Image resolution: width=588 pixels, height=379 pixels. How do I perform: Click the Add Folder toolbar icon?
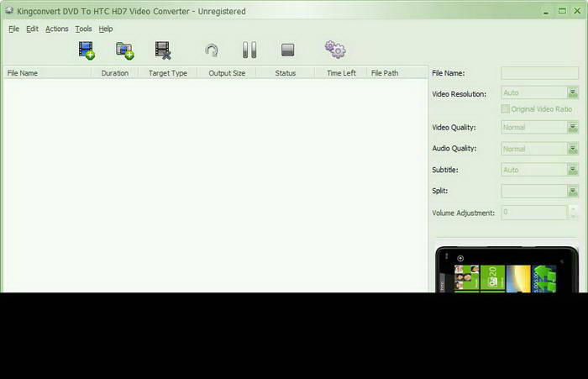click(x=125, y=50)
